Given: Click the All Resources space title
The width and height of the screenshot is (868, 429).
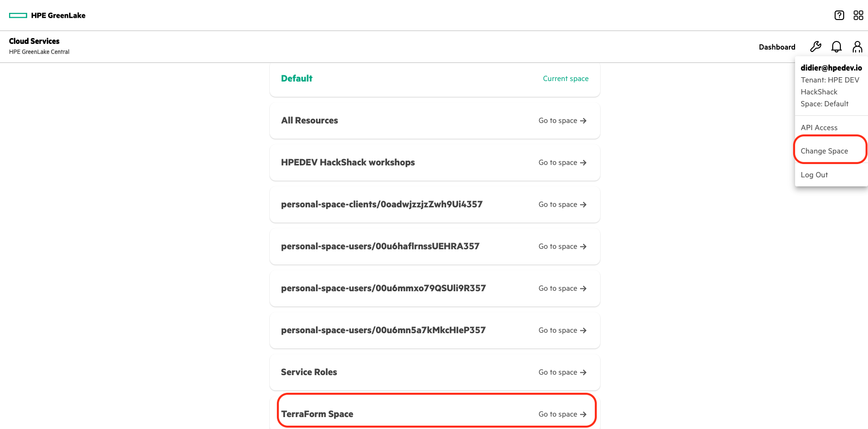Looking at the screenshot, I should [x=309, y=121].
